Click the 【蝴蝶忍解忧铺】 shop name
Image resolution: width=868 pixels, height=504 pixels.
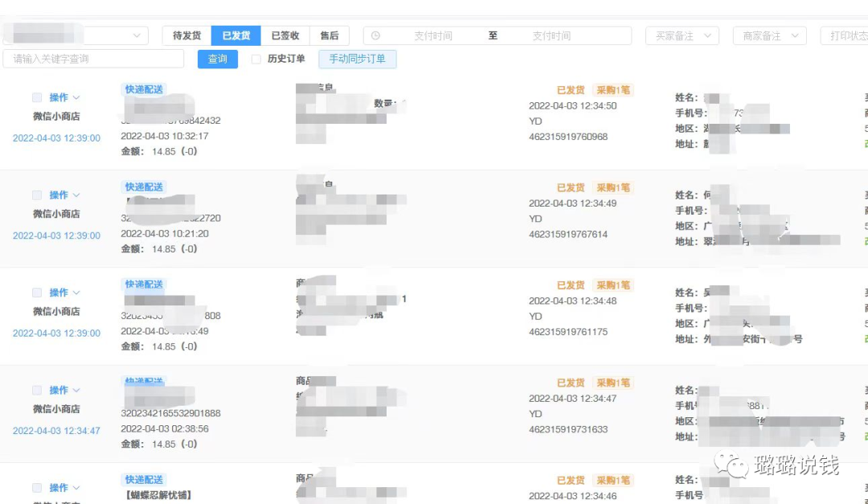(158, 494)
